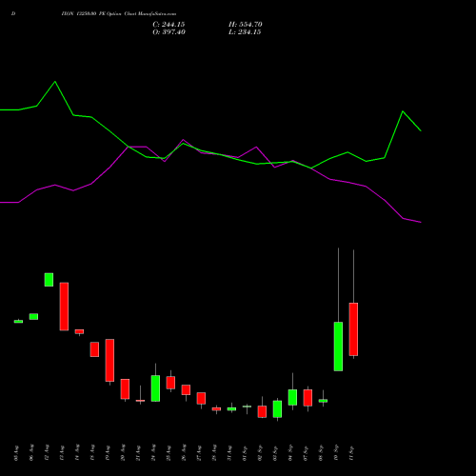Select the 27 Aug date label
The width and height of the screenshot is (476, 476).
(199, 453)
